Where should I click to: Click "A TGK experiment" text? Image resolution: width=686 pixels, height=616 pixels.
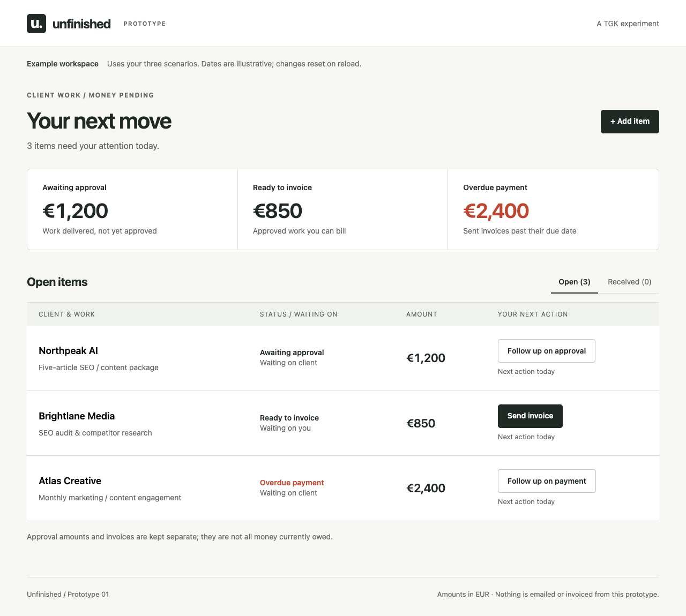[x=628, y=24]
